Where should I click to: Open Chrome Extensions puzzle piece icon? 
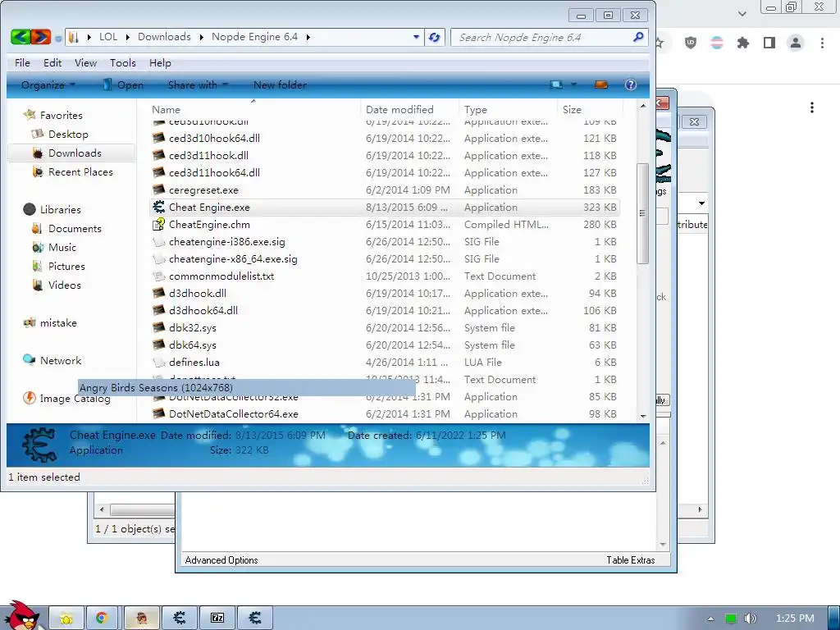pos(743,43)
